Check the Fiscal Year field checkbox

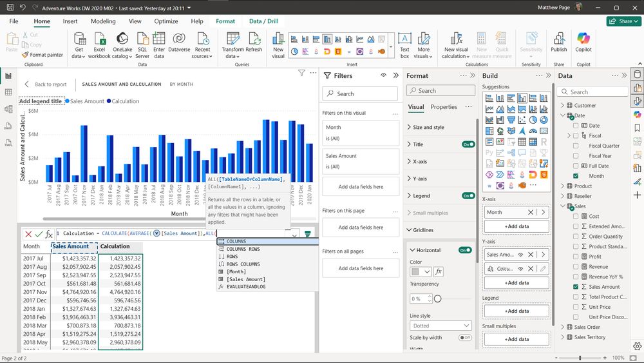(x=576, y=155)
